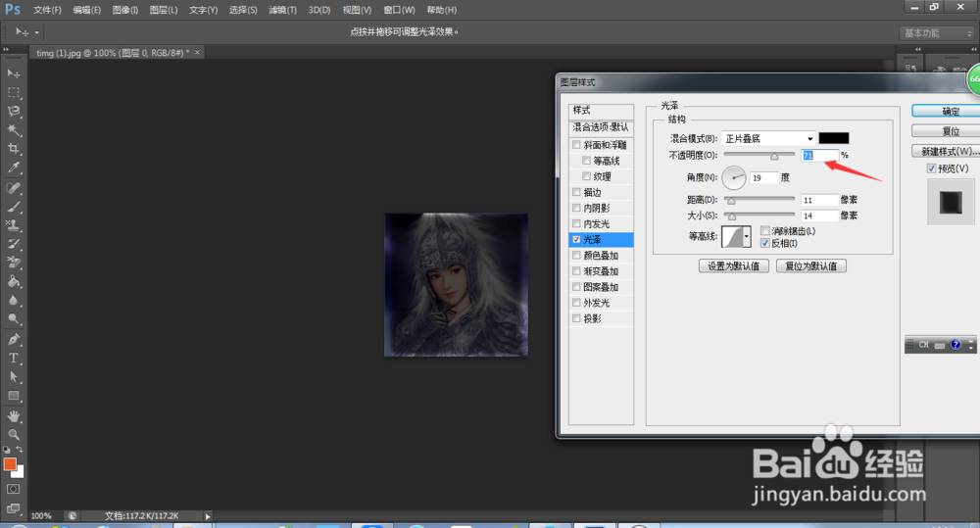This screenshot has height=528, width=980.
Task: Change screen mode icon at toolbox bottom
Action: [13, 508]
